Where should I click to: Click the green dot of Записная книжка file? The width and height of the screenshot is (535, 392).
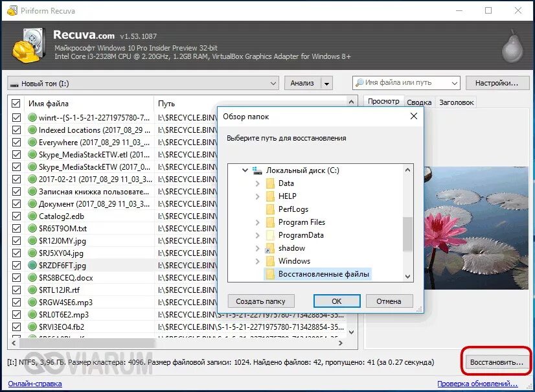(32, 192)
